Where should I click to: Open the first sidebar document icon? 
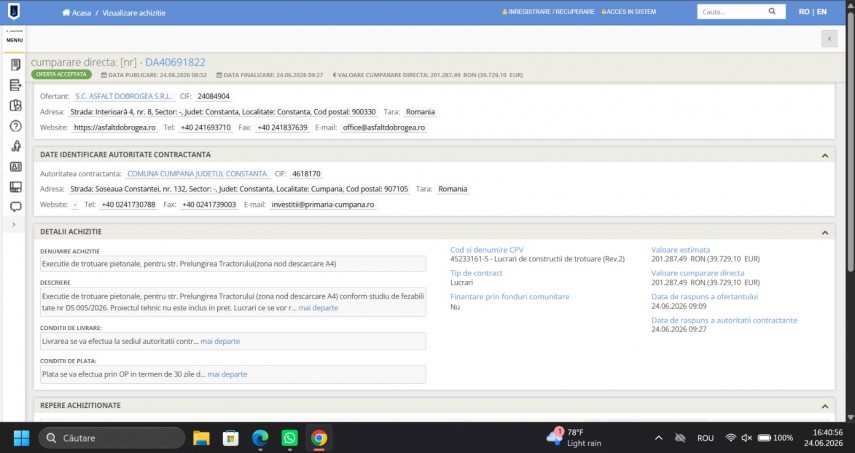click(x=15, y=65)
